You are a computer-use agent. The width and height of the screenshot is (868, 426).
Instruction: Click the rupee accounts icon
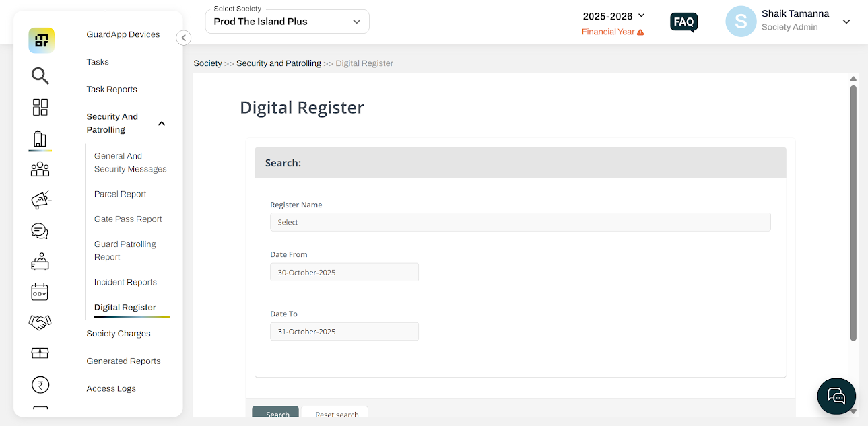40,385
